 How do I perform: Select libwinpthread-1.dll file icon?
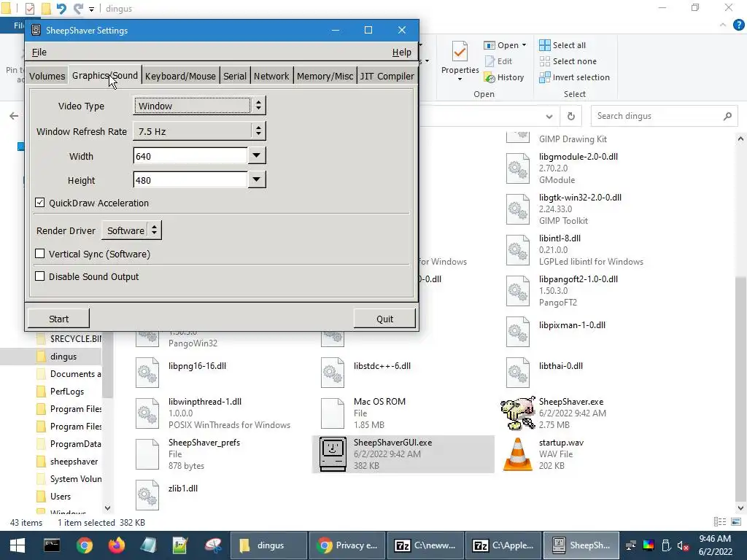click(147, 413)
